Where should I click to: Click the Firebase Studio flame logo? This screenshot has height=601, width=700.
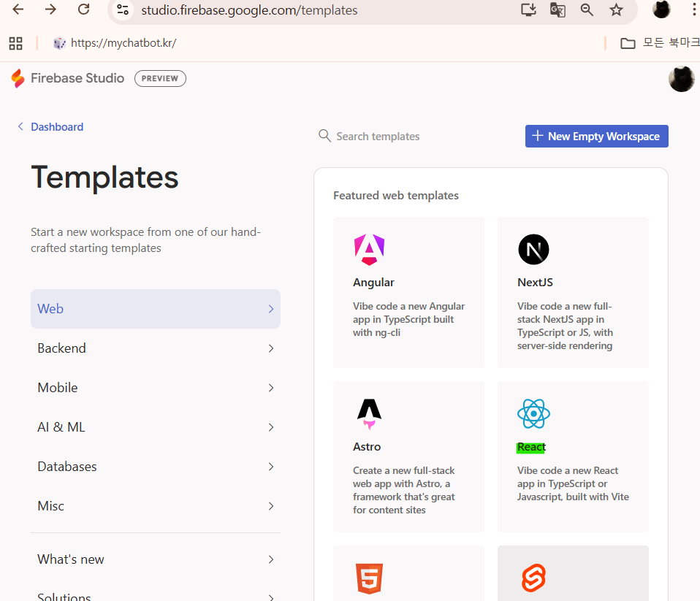18,78
